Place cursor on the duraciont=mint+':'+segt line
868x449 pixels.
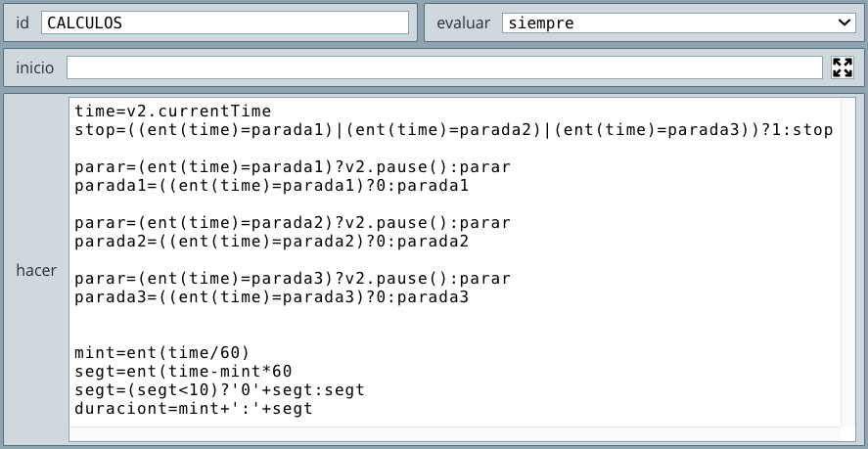(193, 409)
